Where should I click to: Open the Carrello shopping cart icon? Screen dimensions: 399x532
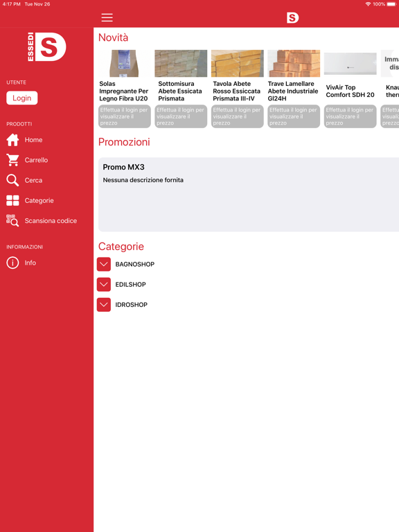[x=12, y=160]
